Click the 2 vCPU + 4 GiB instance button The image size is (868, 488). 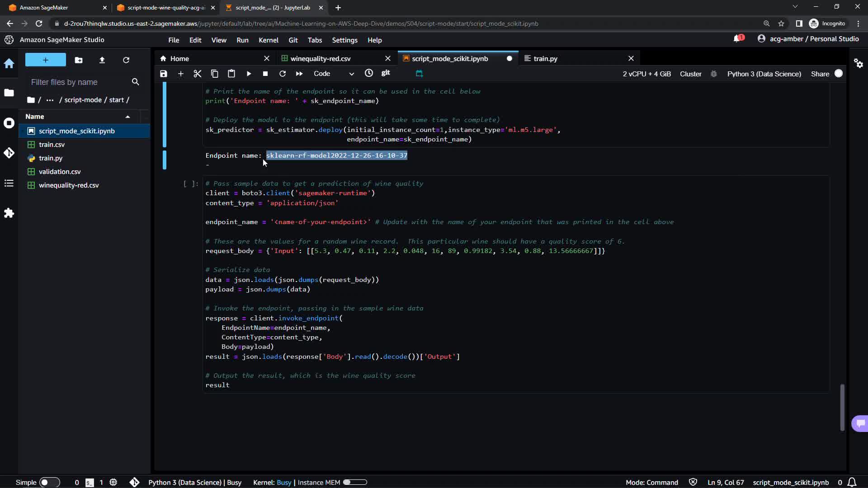646,74
